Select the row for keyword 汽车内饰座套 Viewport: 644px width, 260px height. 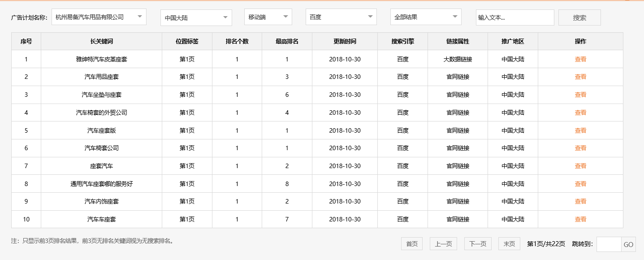101,201
